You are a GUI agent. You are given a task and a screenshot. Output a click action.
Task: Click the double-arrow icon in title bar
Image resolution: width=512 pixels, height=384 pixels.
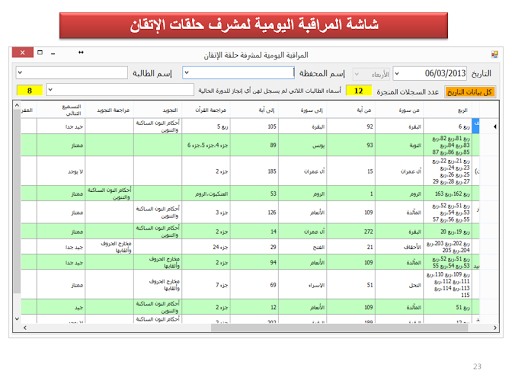81,52
